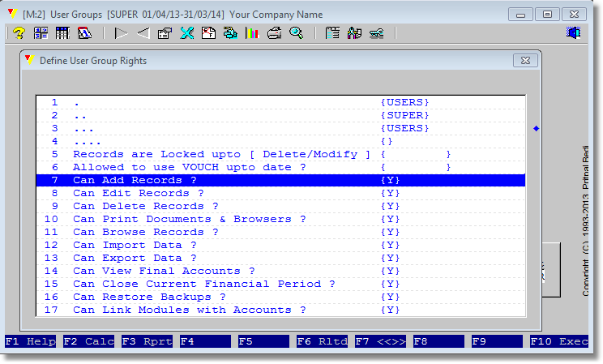The image size is (603, 364).
Task: Open the Help question mark icon
Action: point(19,33)
